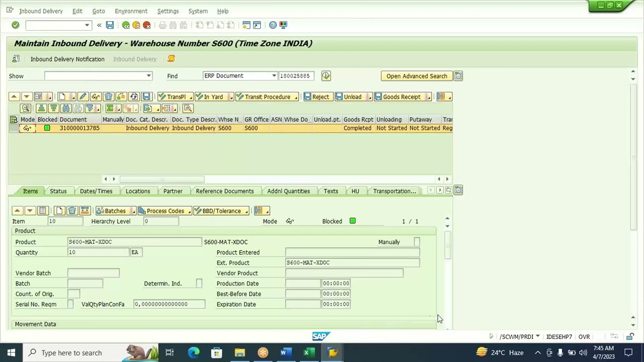Click the create item page icon in items toolbar
The height and width of the screenshot is (362, 644).
[x=59, y=211]
